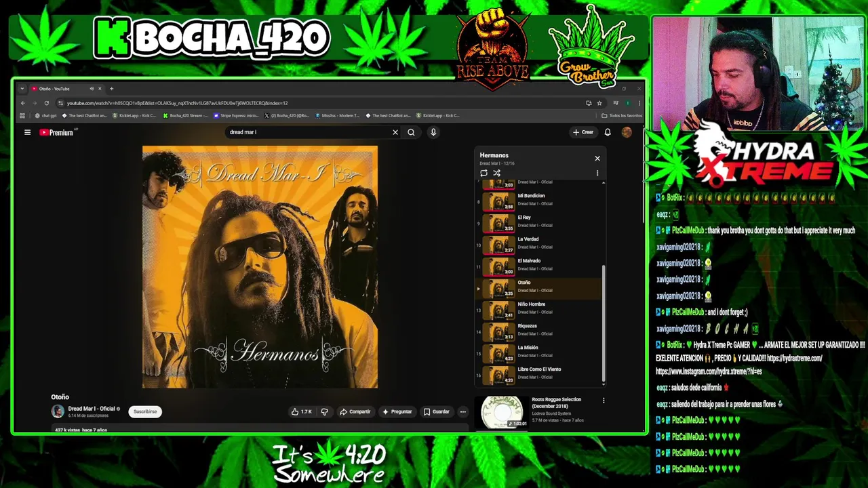This screenshot has width=868, height=488.
Task: Select Otoño in the playlist
Action: [x=539, y=287]
